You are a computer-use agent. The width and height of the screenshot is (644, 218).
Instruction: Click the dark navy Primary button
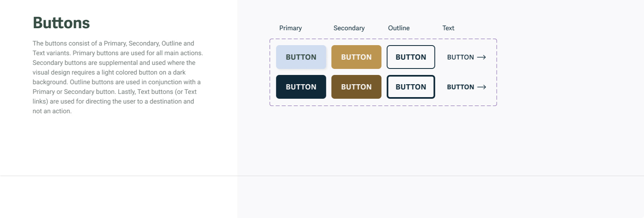tap(301, 87)
